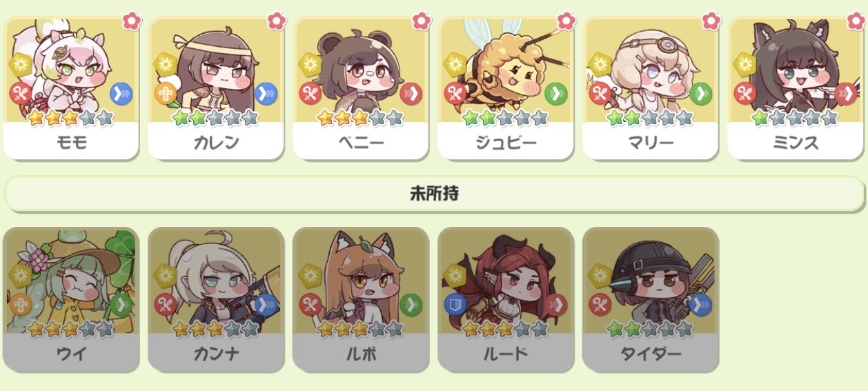Open the ジュビー bee character portrait

505,69
